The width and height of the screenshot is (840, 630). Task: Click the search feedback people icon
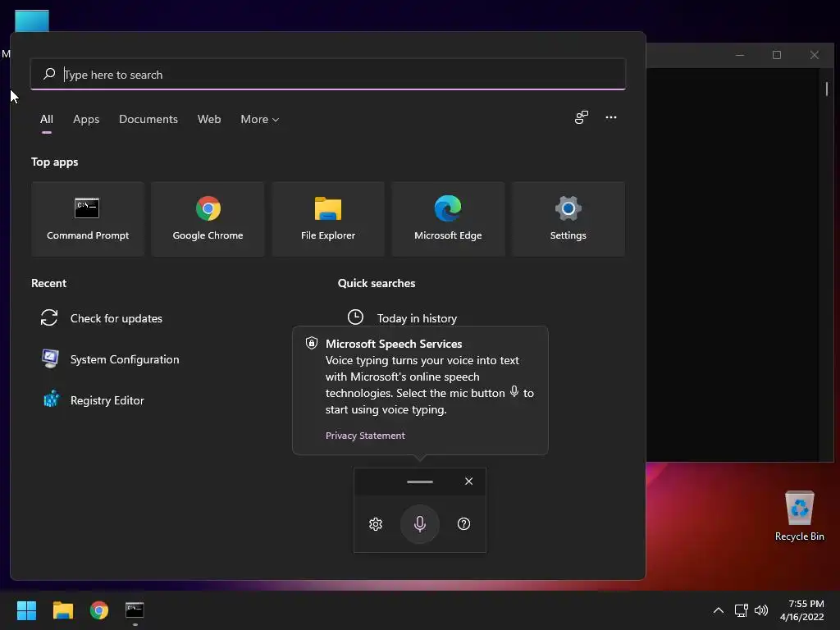pos(582,117)
